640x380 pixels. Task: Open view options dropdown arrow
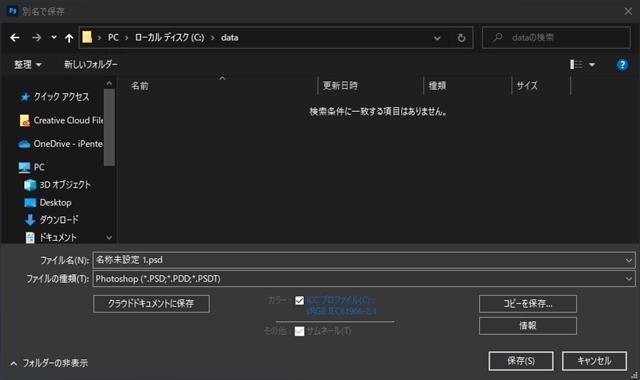pyautogui.click(x=592, y=64)
